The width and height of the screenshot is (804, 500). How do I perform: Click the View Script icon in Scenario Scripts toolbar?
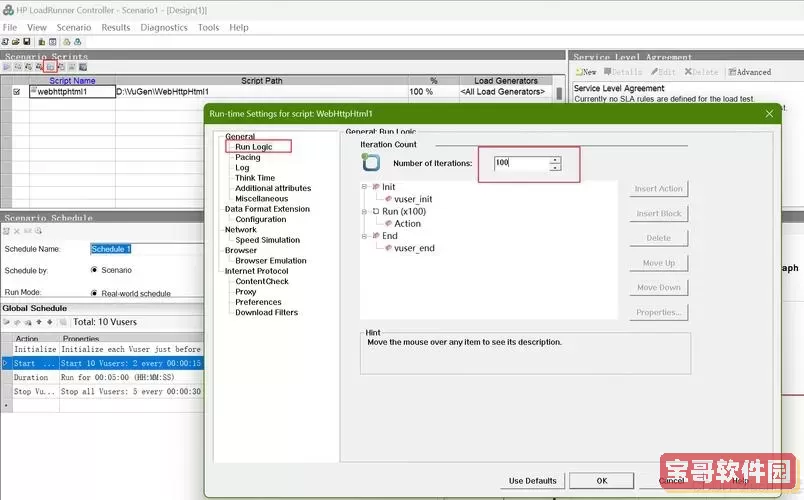coord(72,67)
